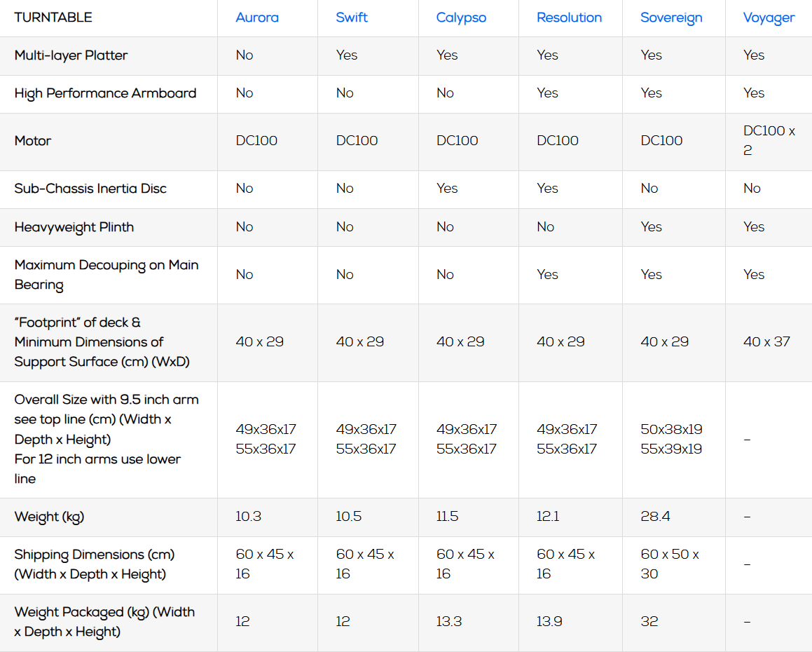812x652 pixels.
Task: Click the Footprint of deck row label
Action: point(102,342)
